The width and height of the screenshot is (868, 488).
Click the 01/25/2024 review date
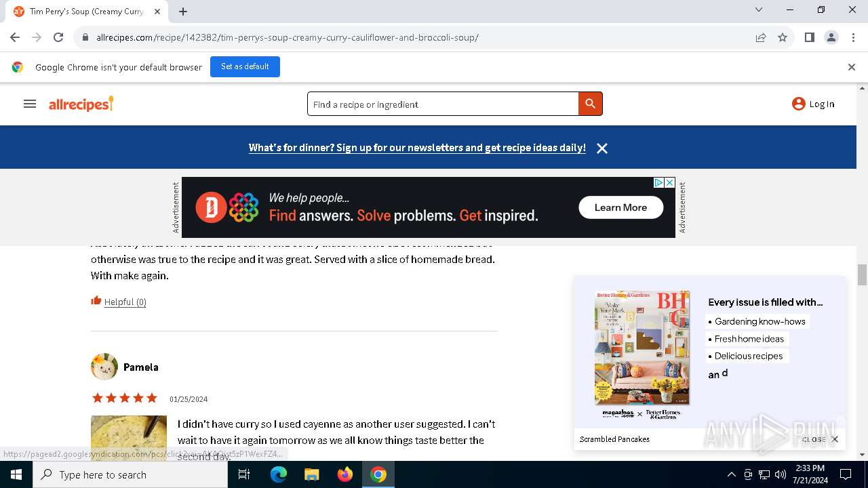pos(189,399)
